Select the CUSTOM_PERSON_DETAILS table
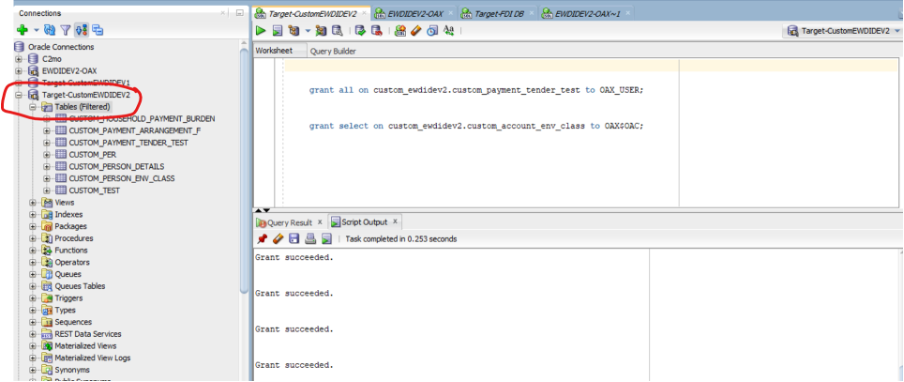This screenshot has height=382, width=904. (x=116, y=167)
